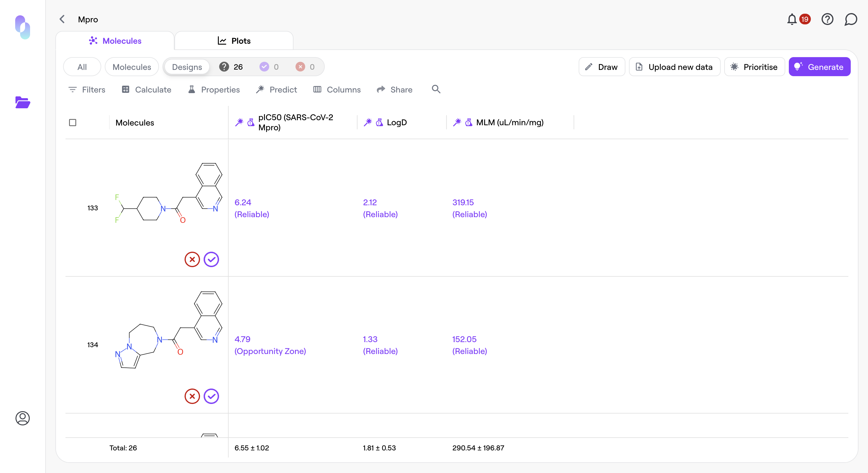Check the select-all molecules checkbox
This screenshot has height=473, width=868.
pyautogui.click(x=72, y=123)
